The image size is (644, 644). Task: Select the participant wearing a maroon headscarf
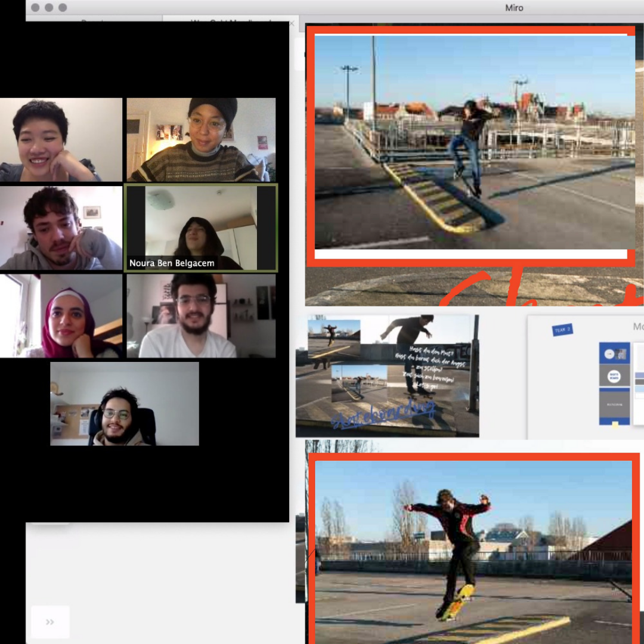click(x=61, y=316)
